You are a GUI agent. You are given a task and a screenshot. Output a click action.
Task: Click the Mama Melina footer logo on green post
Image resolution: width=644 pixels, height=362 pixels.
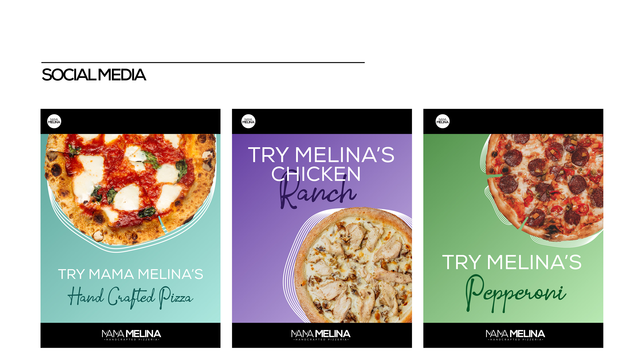[515, 335]
